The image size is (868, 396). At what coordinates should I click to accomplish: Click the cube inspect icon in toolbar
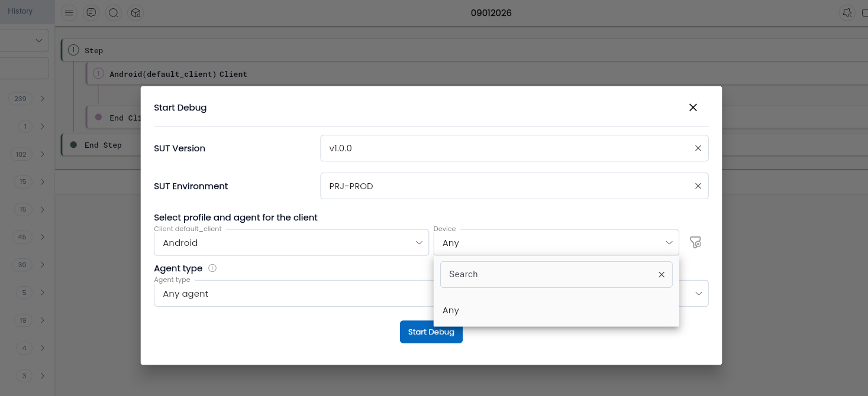click(135, 13)
